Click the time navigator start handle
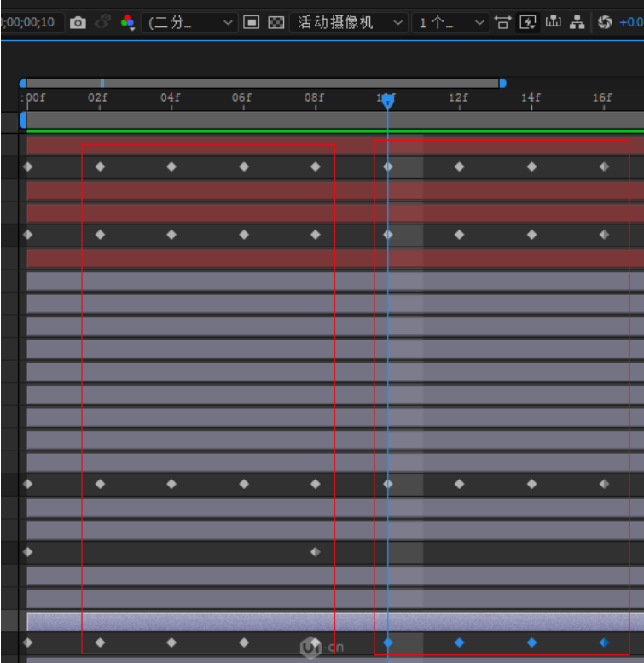Screen dimensions: 644x663 [23, 84]
